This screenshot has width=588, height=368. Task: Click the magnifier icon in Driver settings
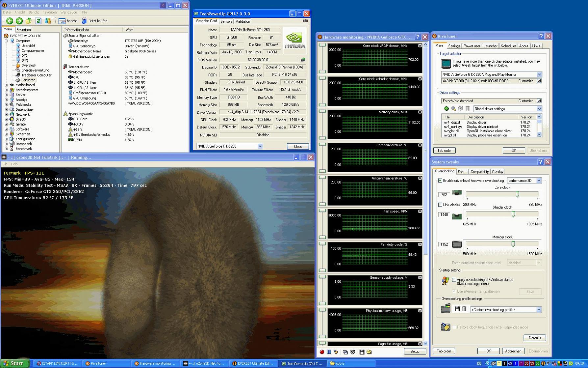(453, 109)
